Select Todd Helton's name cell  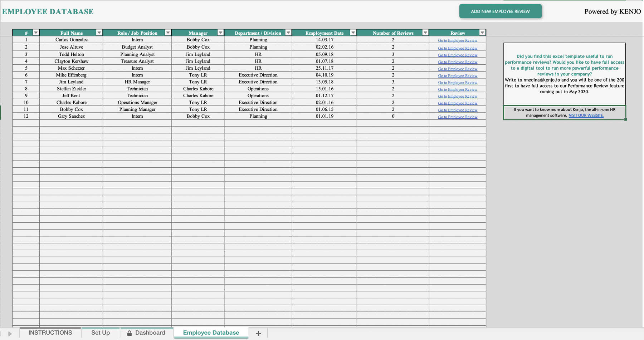point(70,54)
